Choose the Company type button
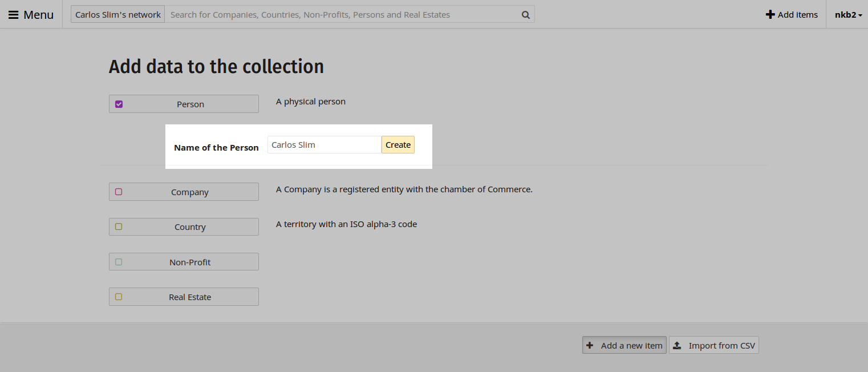 point(184,192)
